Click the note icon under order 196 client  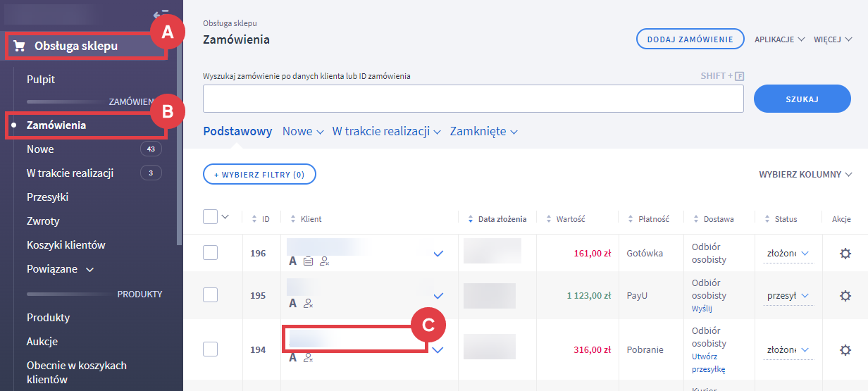[308, 261]
